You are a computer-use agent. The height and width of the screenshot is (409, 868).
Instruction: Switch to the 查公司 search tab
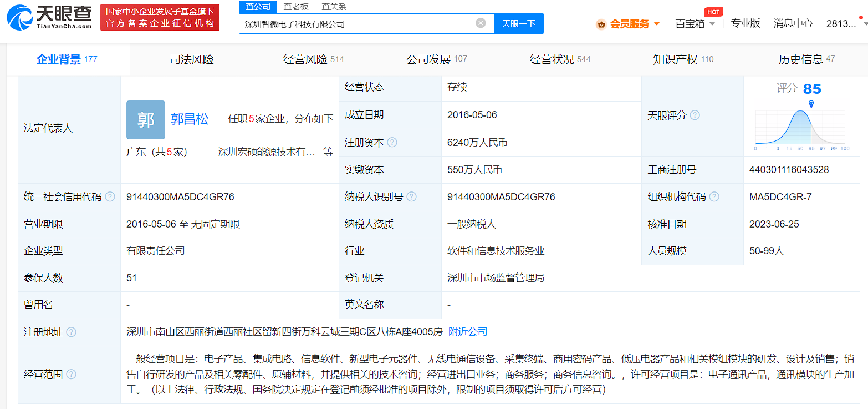[258, 7]
